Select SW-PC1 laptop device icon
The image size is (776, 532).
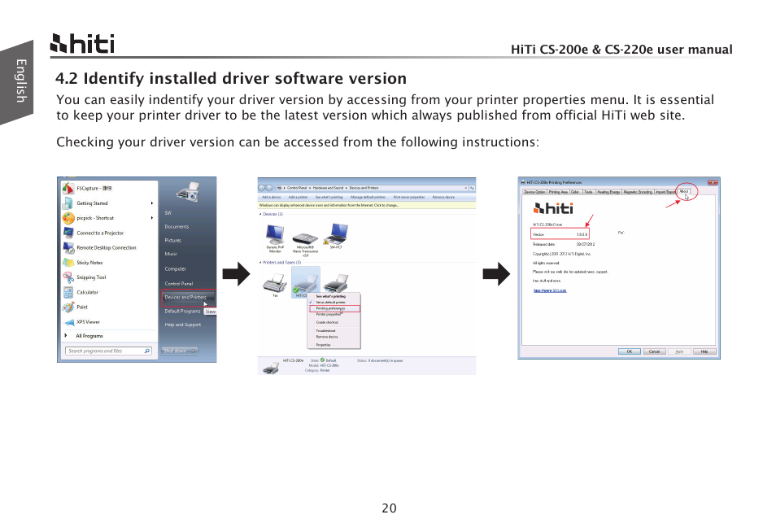tap(337, 234)
